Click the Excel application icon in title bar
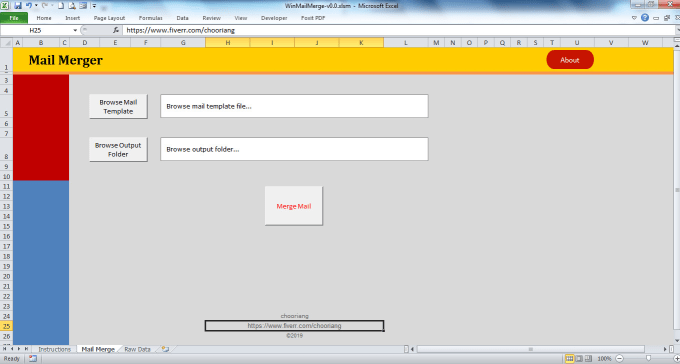680x364 pixels. (x=5, y=6)
